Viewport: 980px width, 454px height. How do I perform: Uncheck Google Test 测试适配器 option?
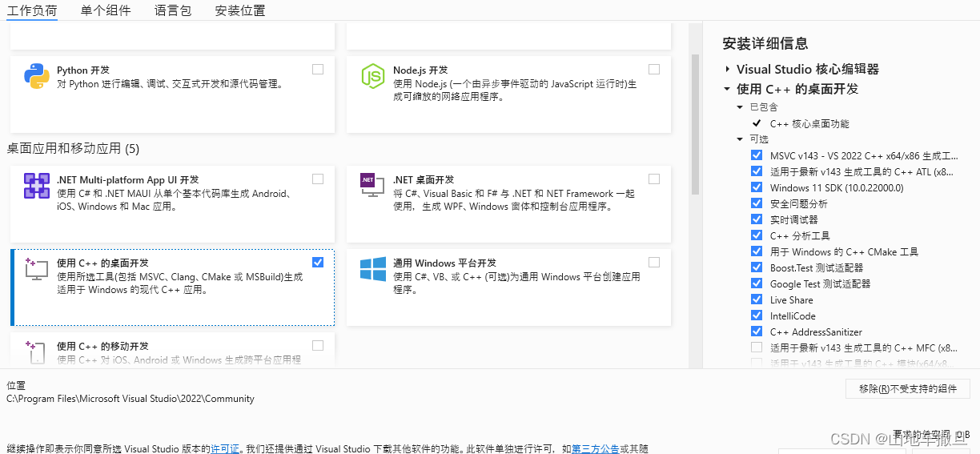pyautogui.click(x=757, y=283)
